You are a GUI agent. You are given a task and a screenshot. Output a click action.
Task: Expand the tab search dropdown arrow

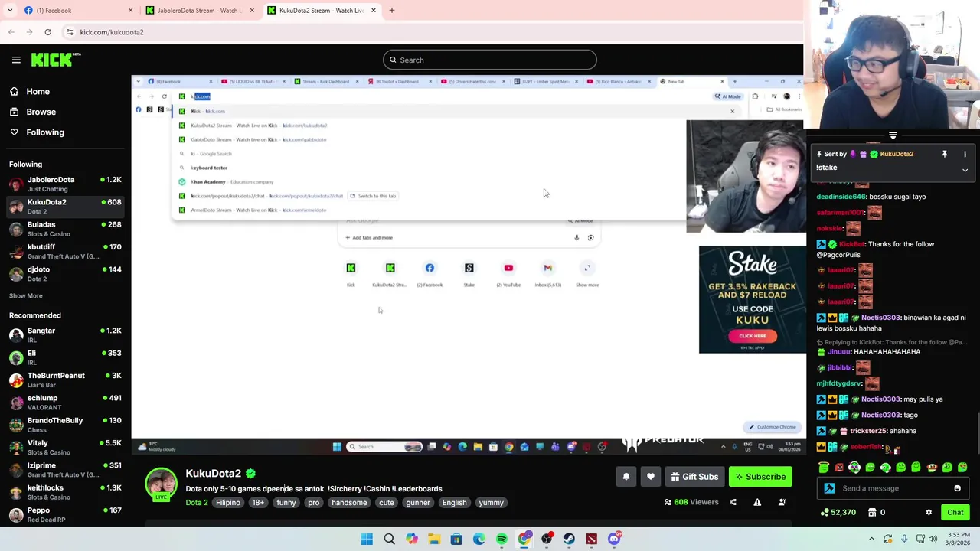pyautogui.click(x=10, y=11)
